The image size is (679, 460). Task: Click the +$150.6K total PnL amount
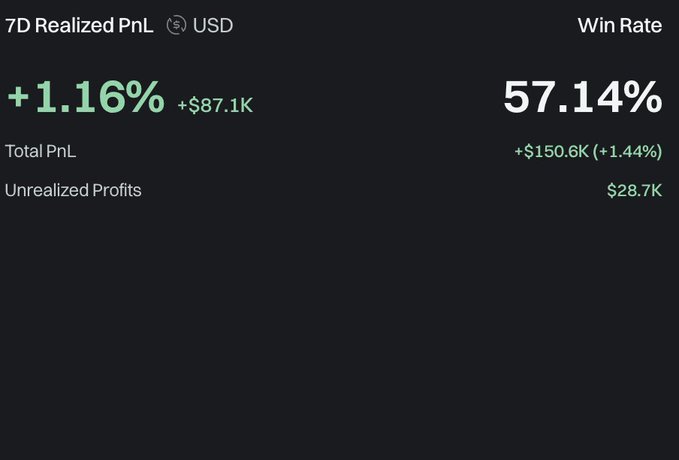551,152
